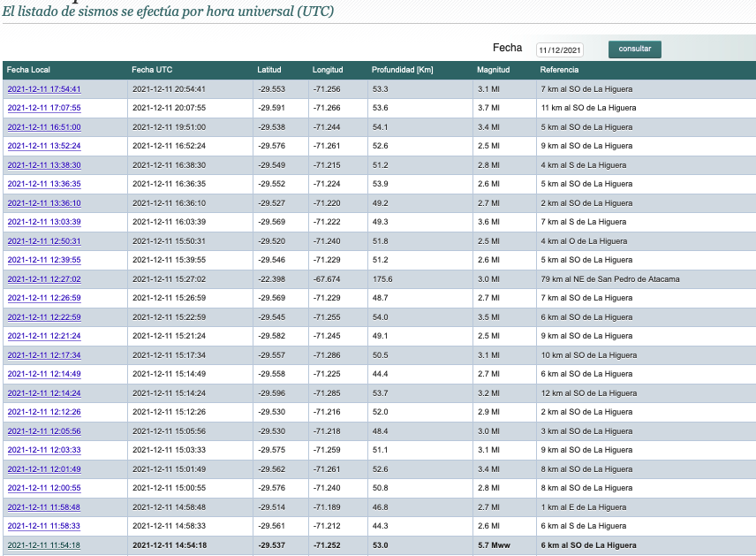Screen dimensions: 756x556
Task: Open the 2021-12-11 13:38:30 event link
Action: pyautogui.click(x=44, y=165)
